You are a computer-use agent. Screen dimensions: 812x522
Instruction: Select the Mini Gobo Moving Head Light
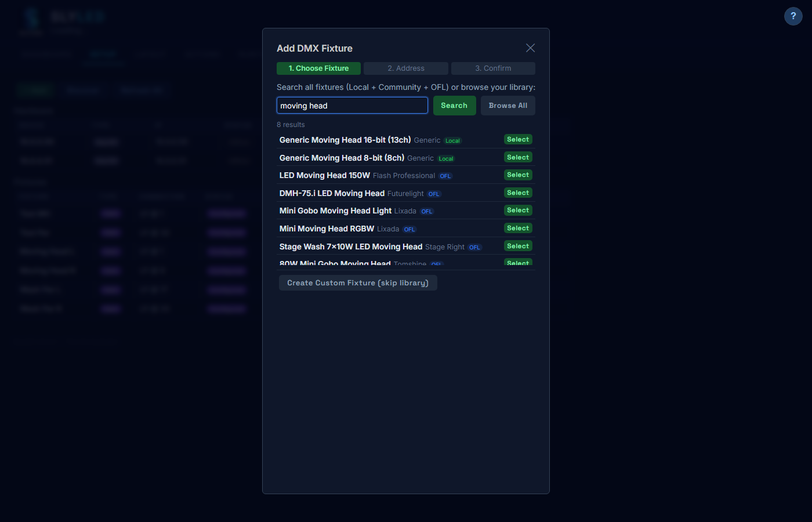[518, 210]
